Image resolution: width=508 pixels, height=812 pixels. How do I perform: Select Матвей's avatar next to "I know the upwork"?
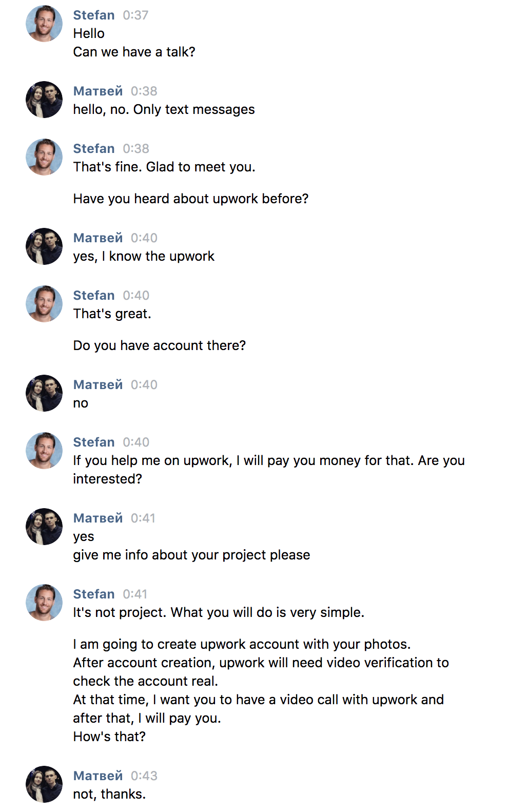[x=44, y=246]
